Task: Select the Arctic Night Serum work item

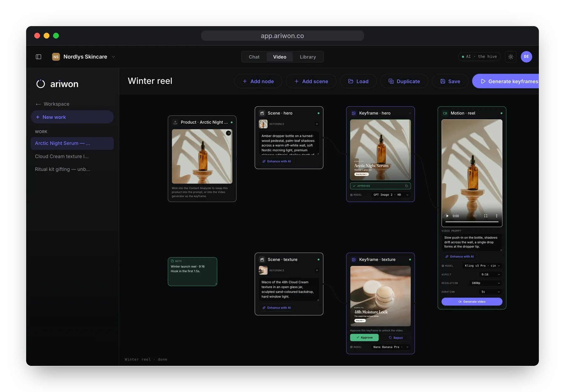Action: pos(72,143)
